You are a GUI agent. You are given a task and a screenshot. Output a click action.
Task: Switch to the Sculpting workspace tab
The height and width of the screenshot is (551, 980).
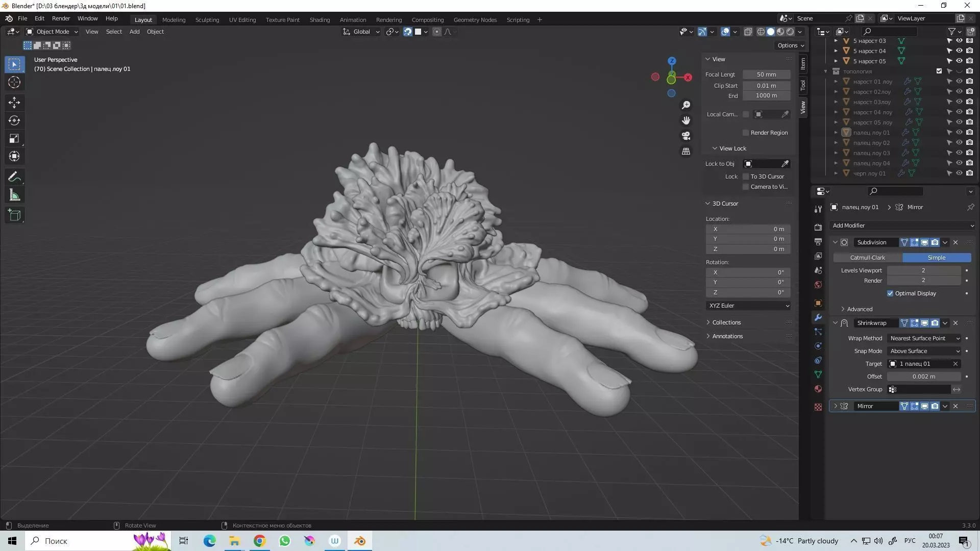(x=207, y=20)
